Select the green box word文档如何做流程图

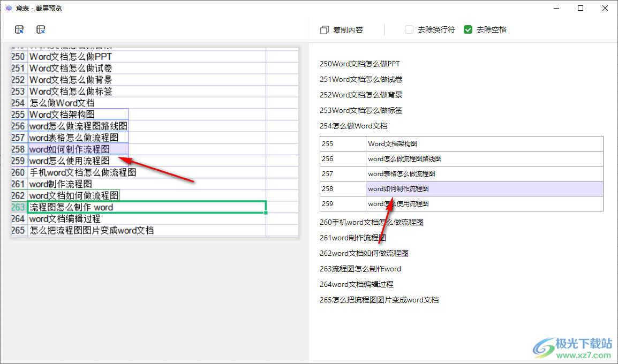point(74,195)
